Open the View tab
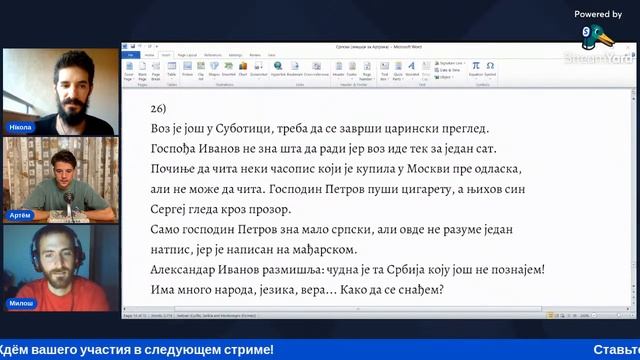640x360 pixels. (271, 55)
